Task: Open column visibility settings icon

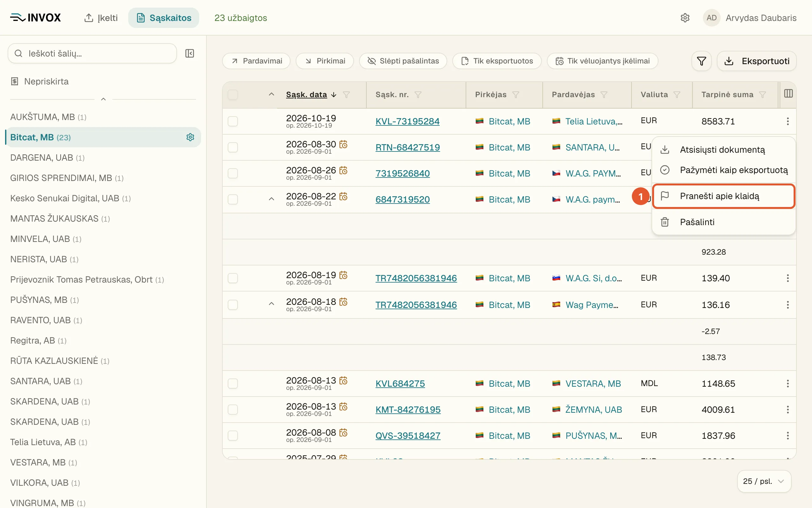Action: pos(788,94)
